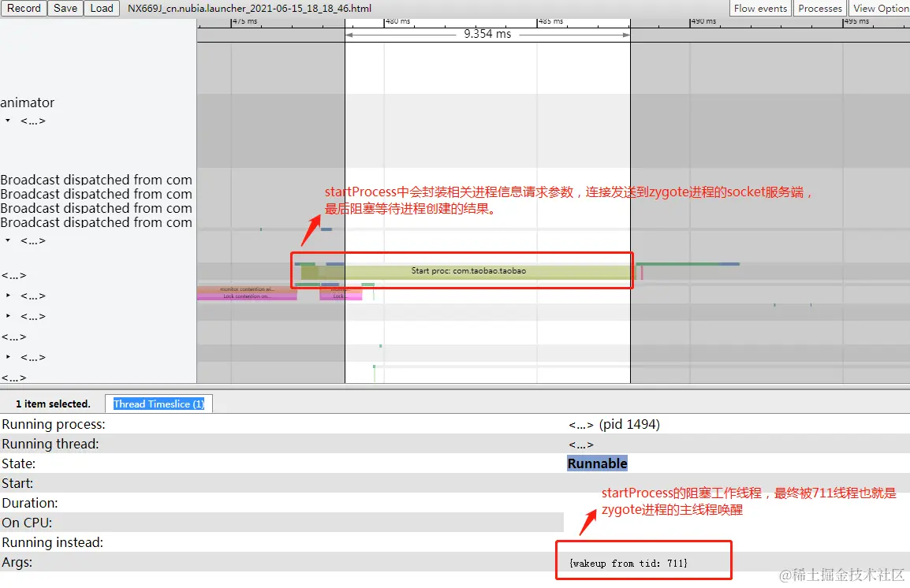Click the 9.354 ms selection range label
The width and height of the screenshot is (910, 588).
point(487,34)
